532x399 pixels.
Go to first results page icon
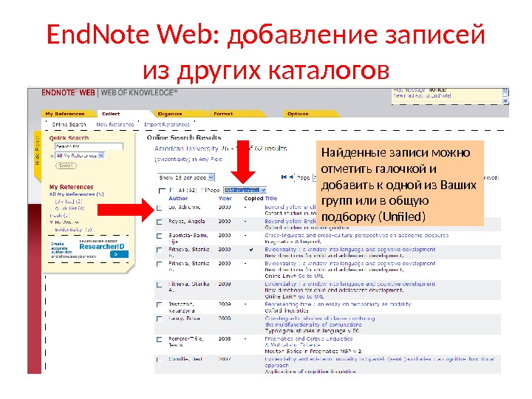(x=284, y=177)
